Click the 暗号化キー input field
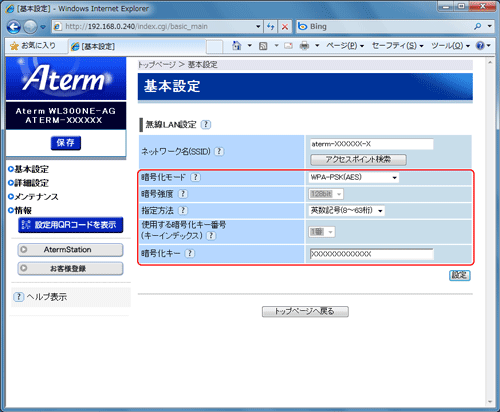 coord(372,254)
